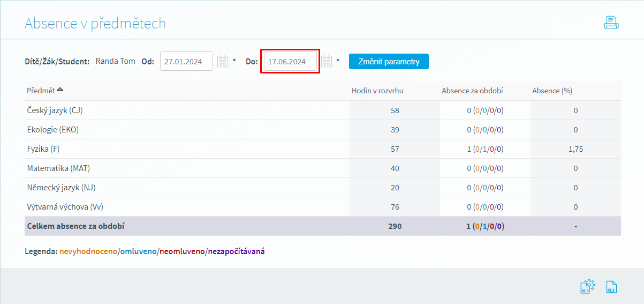The height and width of the screenshot is (304, 644).
Task: Click the sort arrow beside Předmět
Action: click(x=60, y=90)
